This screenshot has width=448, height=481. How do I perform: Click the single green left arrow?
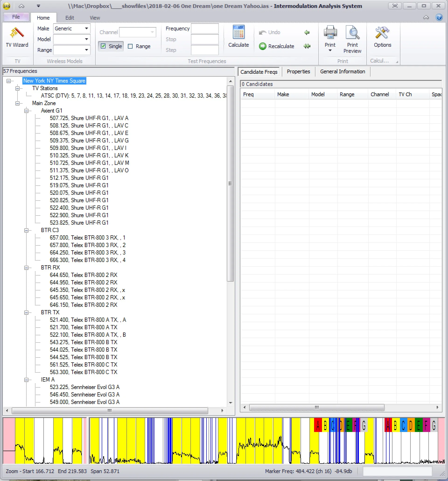pyautogui.click(x=307, y=32)
